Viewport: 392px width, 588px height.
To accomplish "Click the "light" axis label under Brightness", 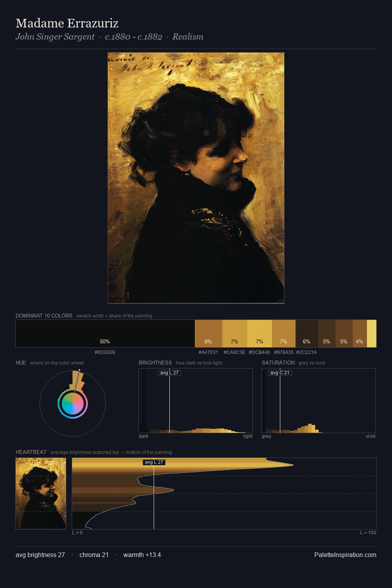I will coord(248,436).
